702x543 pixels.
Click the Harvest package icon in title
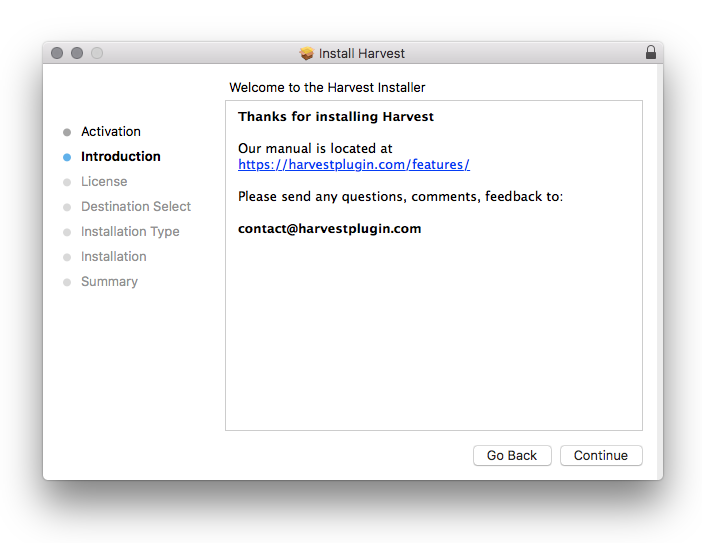307,54
